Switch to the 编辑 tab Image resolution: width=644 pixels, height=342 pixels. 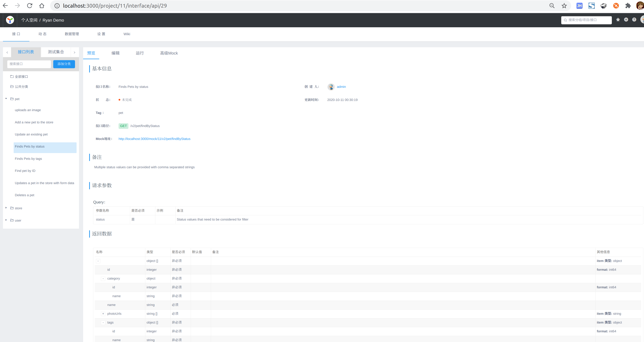click(x=115, y=53)
